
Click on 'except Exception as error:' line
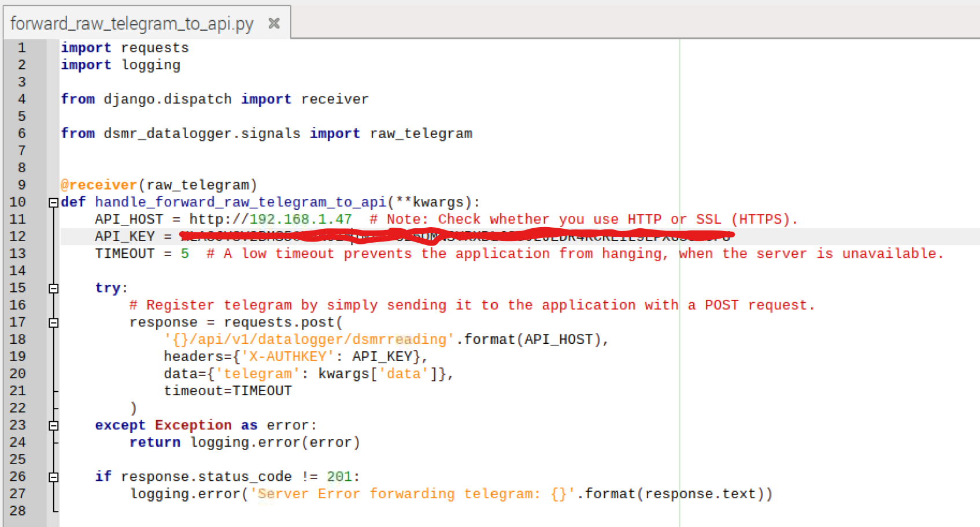point(206,425)
